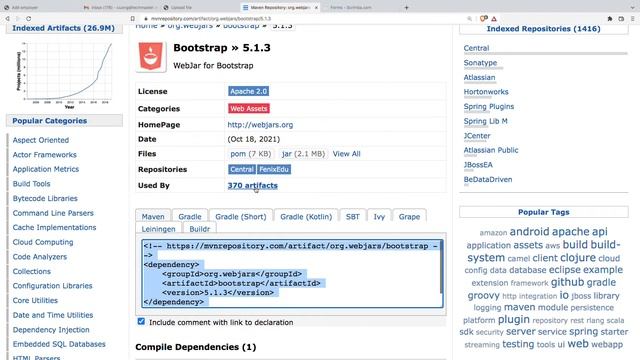Open JCenter repository link
This screenshot has width=640, height=360.
(x=477, y=136)
